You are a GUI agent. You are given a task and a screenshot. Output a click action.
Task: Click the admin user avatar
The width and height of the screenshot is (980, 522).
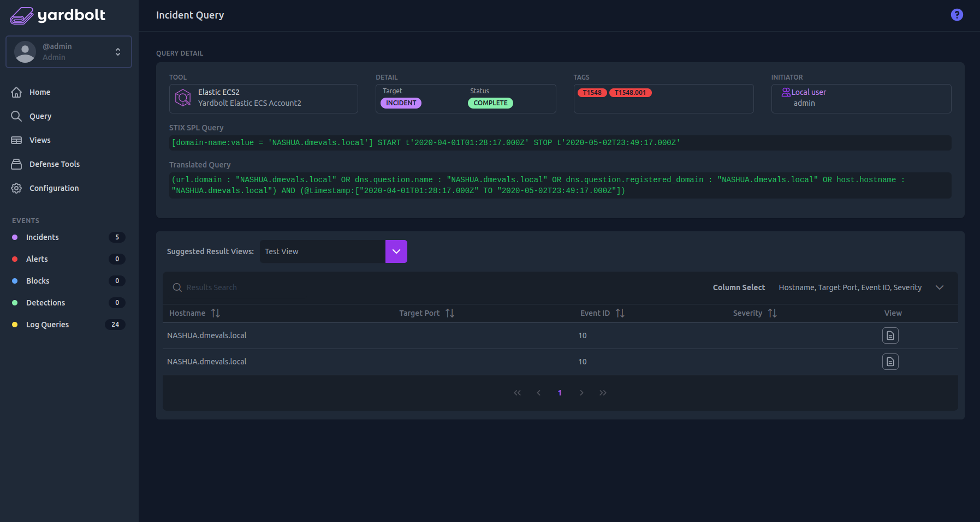click(25, 52)
